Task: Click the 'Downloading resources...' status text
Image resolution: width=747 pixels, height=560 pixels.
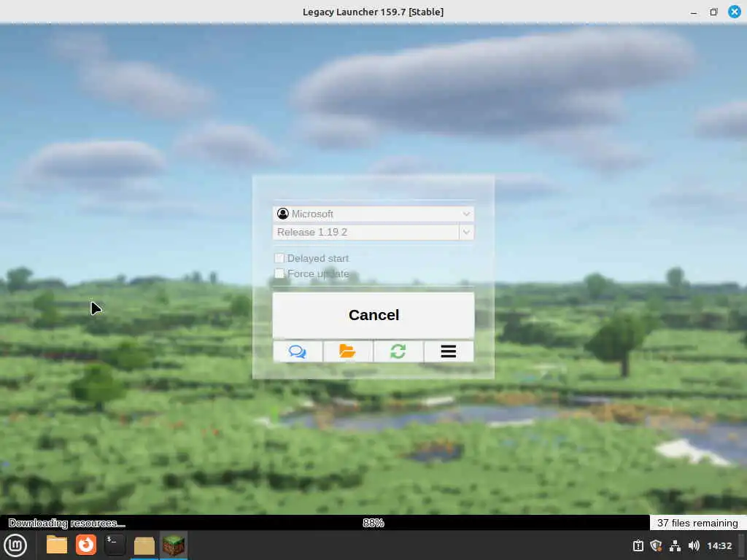Action: click(66, 523)
